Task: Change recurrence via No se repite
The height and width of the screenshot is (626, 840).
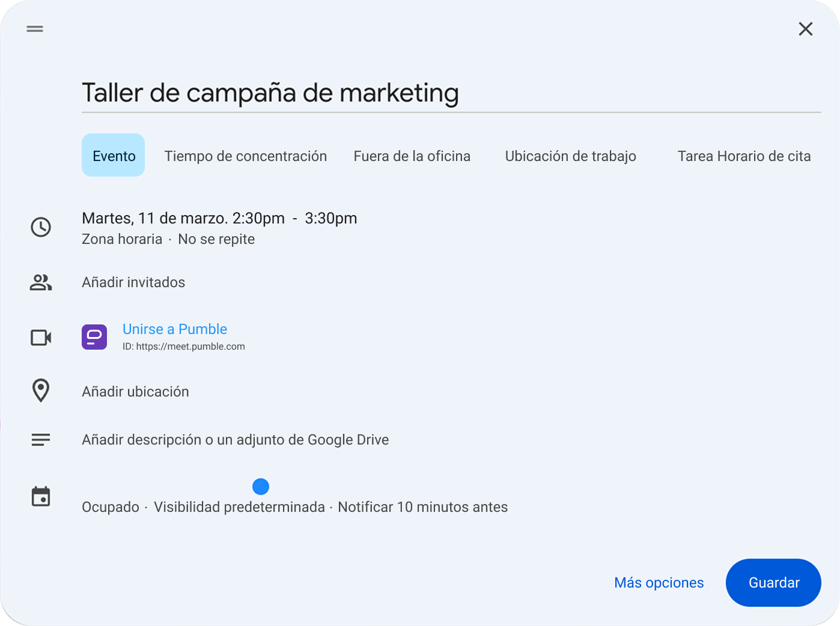Action: pos(216,239)
